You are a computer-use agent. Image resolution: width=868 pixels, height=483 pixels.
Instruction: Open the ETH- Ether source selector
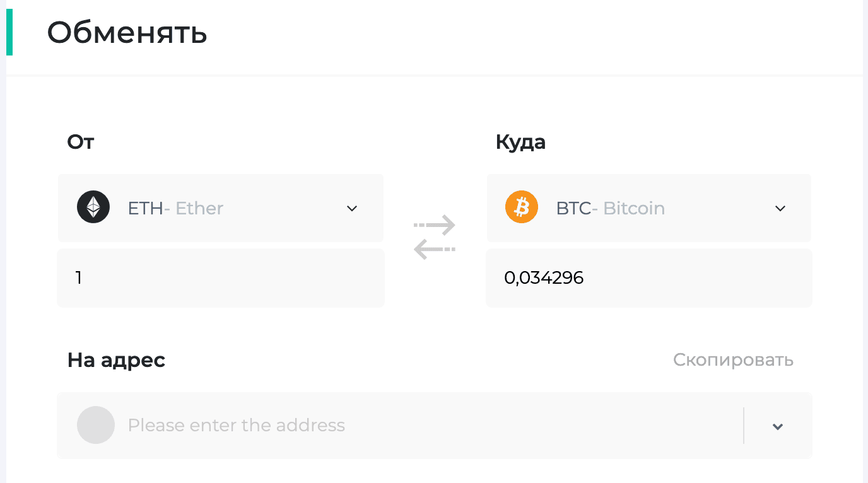tap(221, 208)
